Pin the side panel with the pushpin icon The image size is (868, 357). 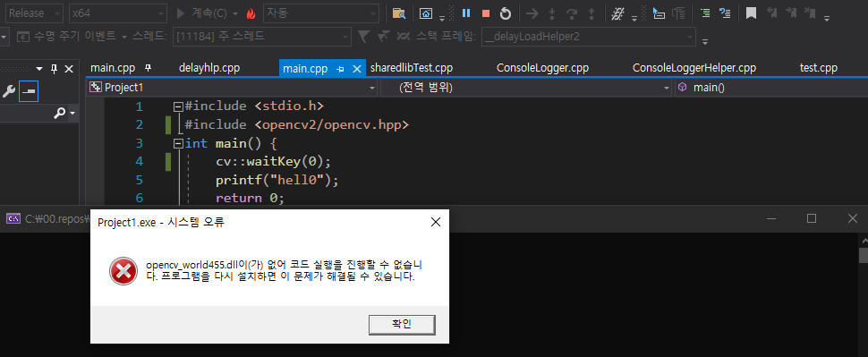[x=54, y=69]
